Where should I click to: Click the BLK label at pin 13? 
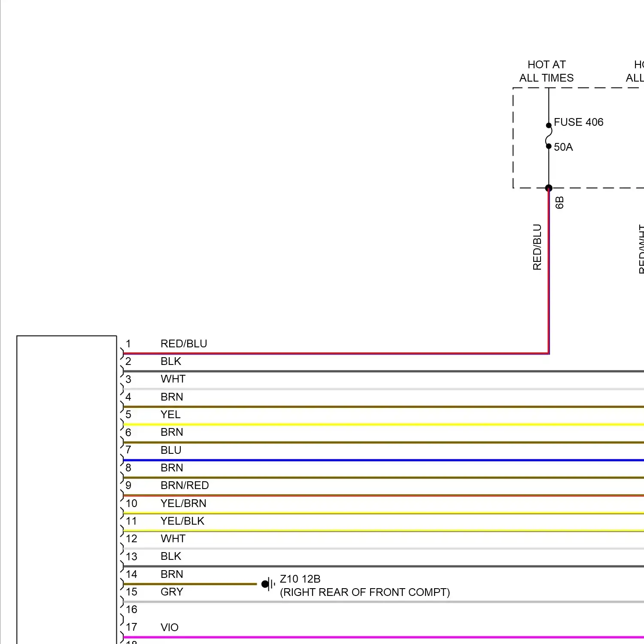pyautogui.click(x=171, y=556)
